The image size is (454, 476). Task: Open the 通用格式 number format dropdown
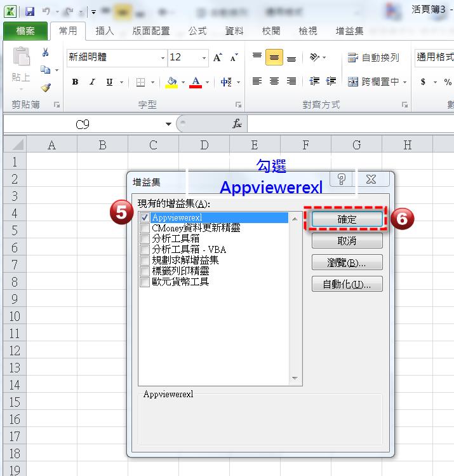(434, 57)
